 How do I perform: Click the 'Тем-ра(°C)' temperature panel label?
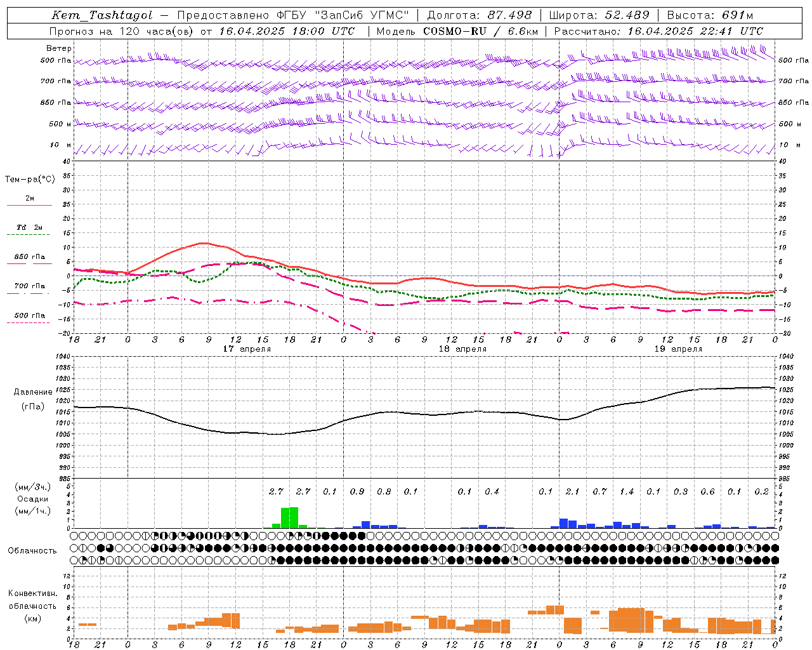(30, 180)
